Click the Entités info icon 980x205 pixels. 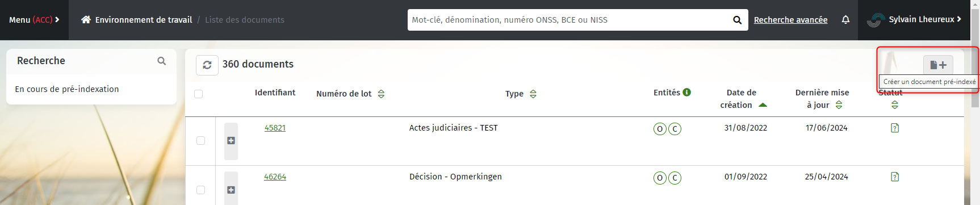tap(687, 92)
